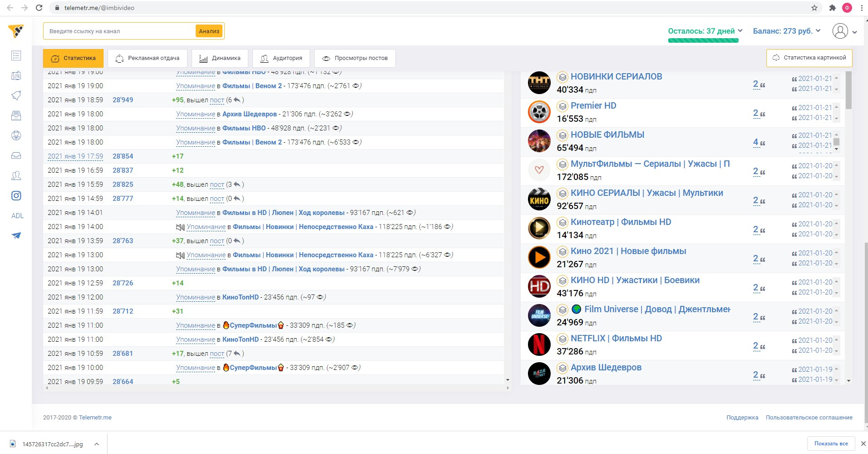Click the down arrow of Premier HD dates list
This screenshot has width=868, height=454.
pyautogui.click(x=836, y=119)
